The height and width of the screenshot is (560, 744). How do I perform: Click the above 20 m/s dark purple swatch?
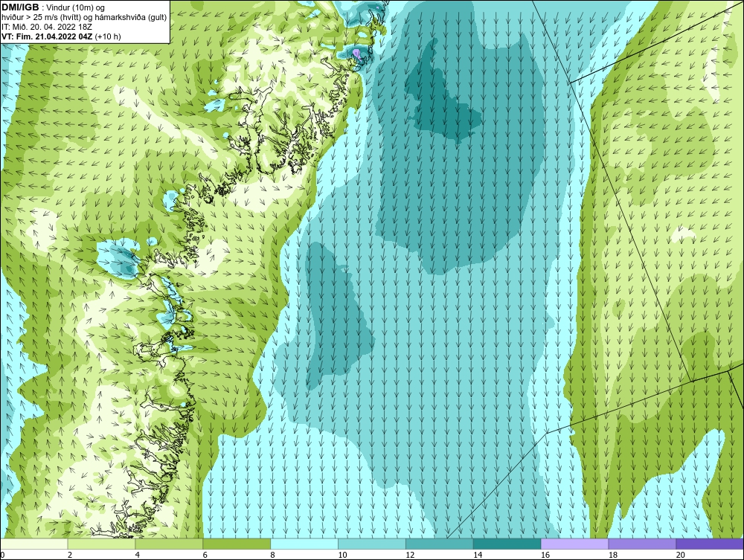point(710,544)
